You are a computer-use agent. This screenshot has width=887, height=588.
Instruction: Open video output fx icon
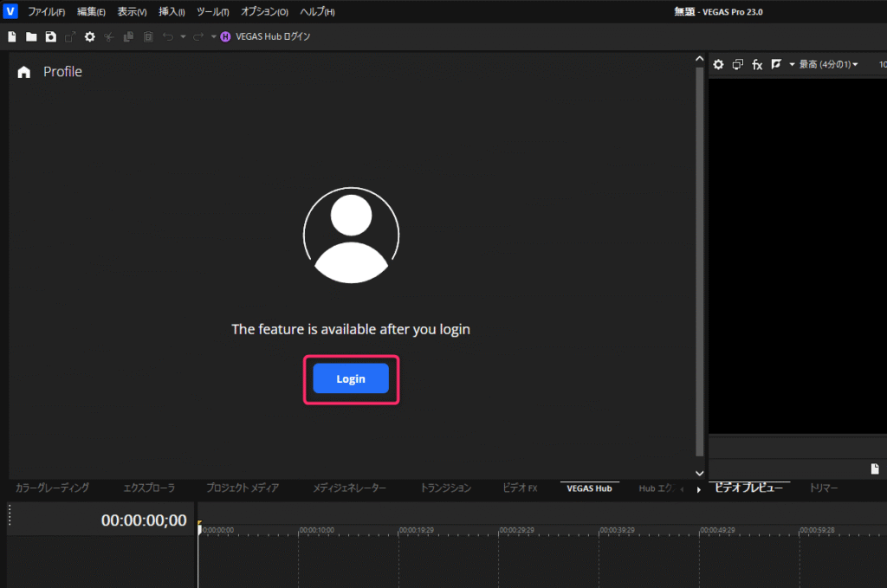pyautogui.click(x=757, y=65)
